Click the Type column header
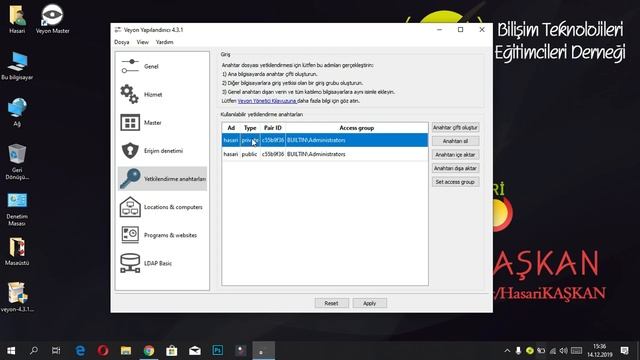 pyautogui.click(x=250, y=128)
